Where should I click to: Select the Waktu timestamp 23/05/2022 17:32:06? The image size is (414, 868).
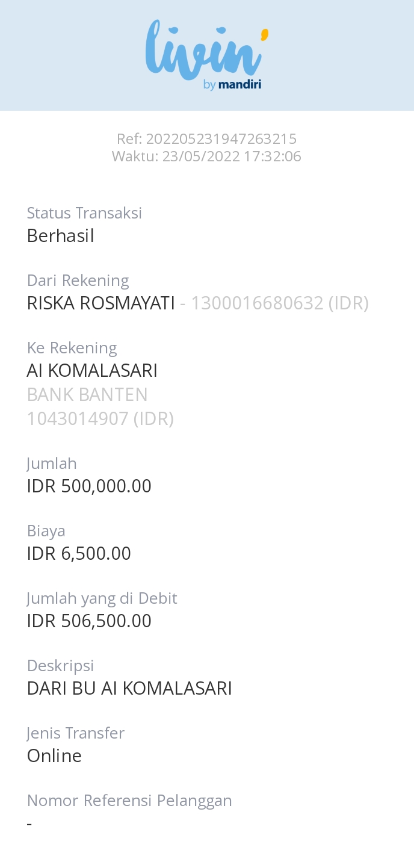231,157
